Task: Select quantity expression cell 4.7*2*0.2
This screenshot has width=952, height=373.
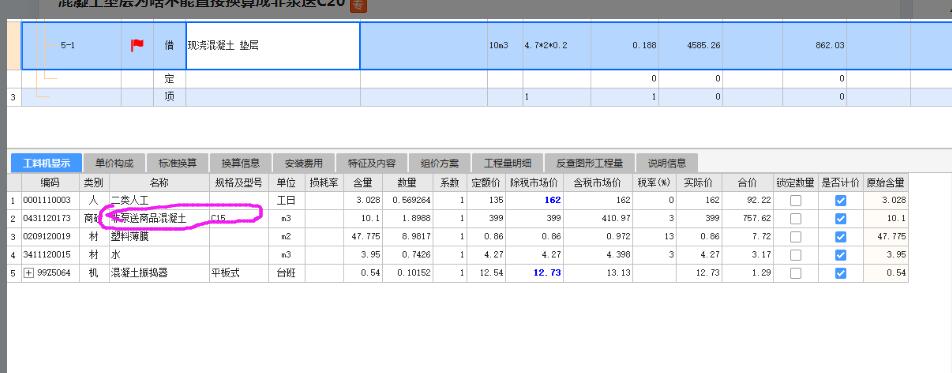Action: coord(557,46)
